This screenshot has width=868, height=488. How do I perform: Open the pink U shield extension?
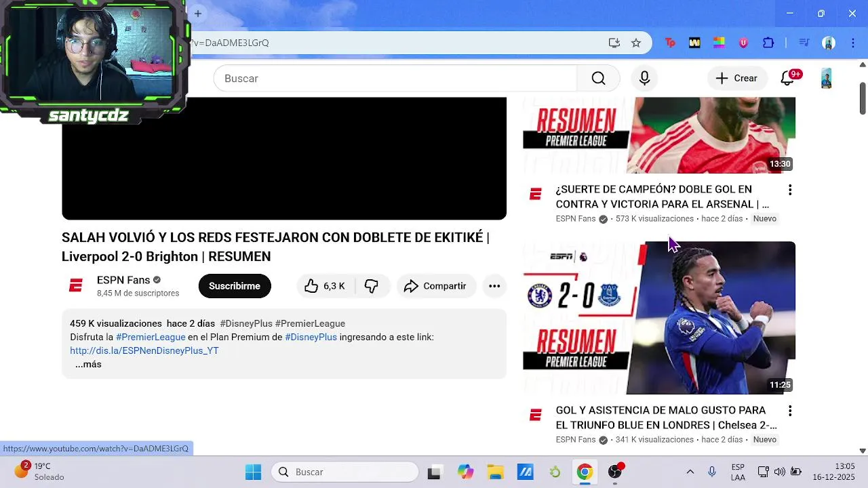(743, 43)
